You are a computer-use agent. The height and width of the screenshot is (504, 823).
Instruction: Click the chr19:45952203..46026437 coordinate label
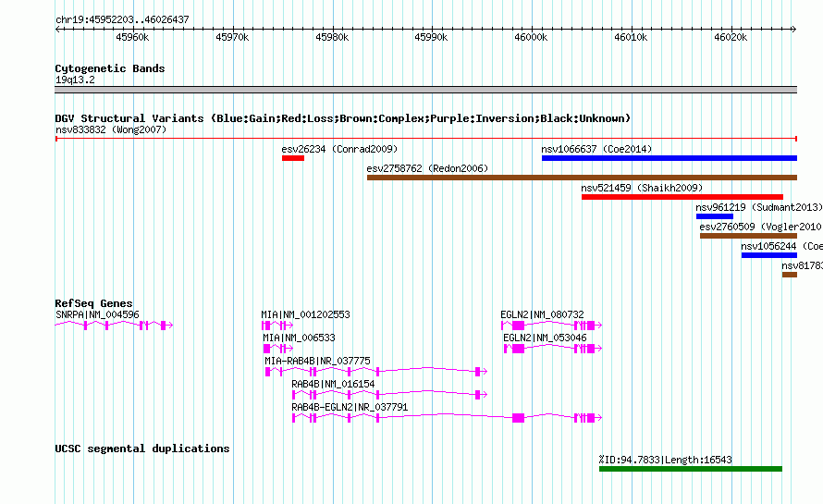pos(122,19)
